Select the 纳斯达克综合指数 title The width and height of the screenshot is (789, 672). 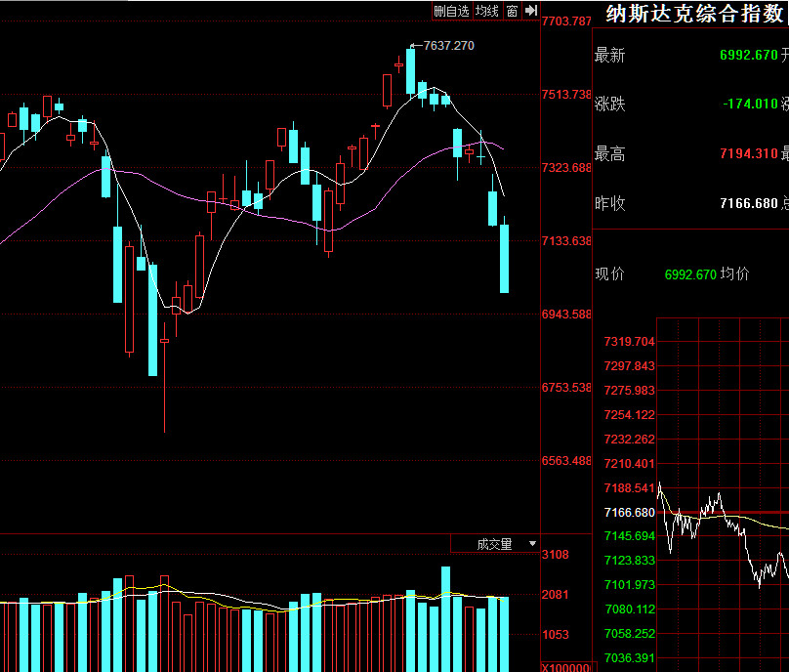(x=694, y=14)
